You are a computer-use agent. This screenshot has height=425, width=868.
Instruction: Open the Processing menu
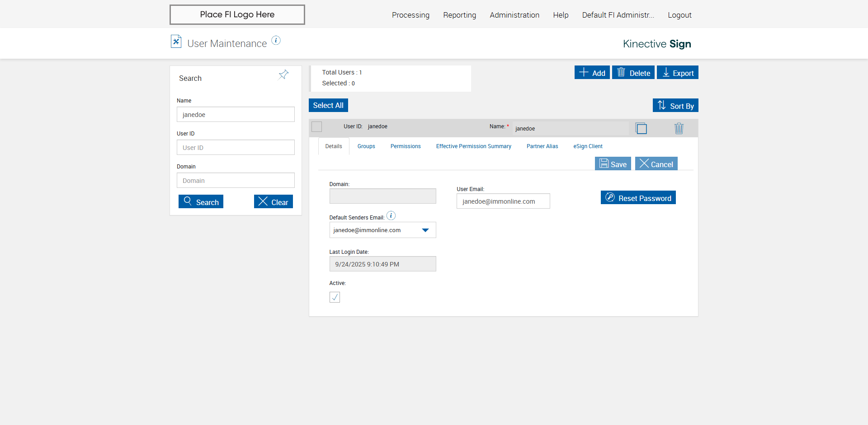(x=410, y=15)
